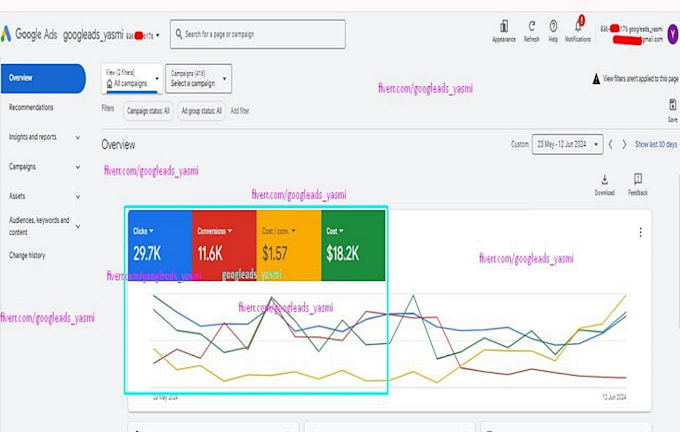This screenshot has height=432, width=680.
Task: Select the green Cost $18.2K tile
Action: 353,245
